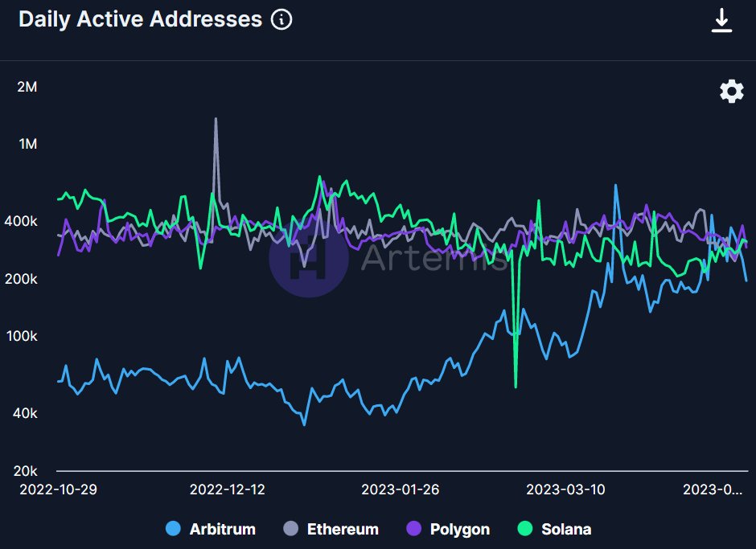Click the 2023-01-26 date label
The image size is (756, 549).
401,490
